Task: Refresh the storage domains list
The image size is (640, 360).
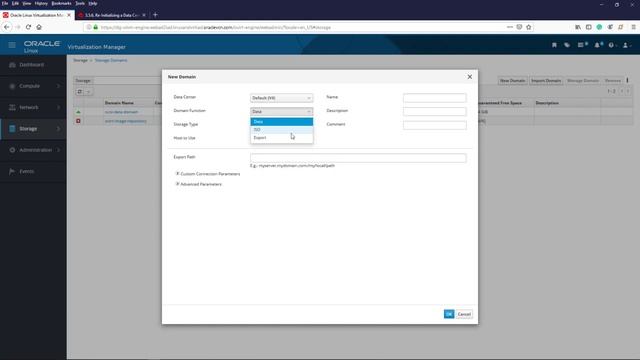Action: 80,92
